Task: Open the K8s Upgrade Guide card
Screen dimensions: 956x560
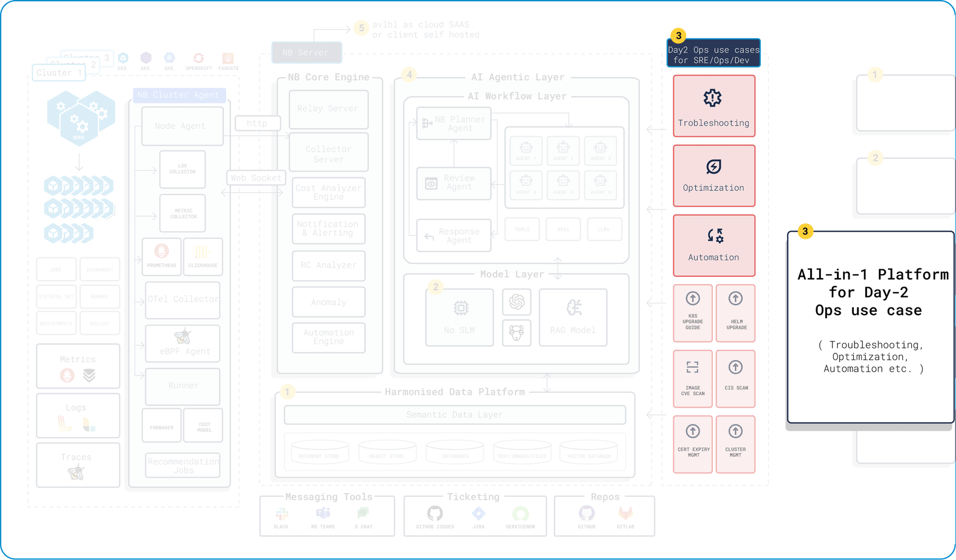Action: click(693, 313)
